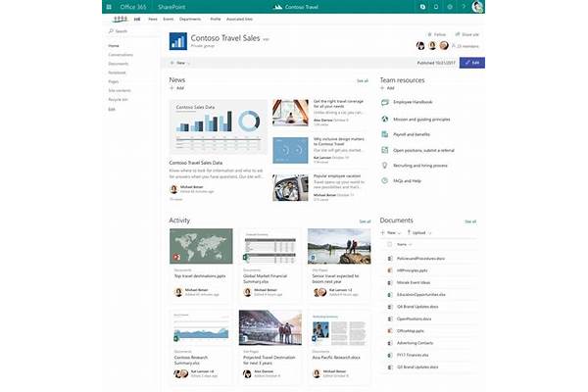Open the Employee Handbook link
Screen dimensions: 588x392
(413, 102)
